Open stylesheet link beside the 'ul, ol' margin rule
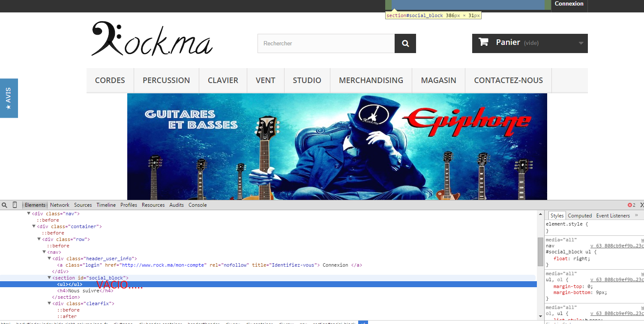Screen dimensions: 644x324 [617, 279]
